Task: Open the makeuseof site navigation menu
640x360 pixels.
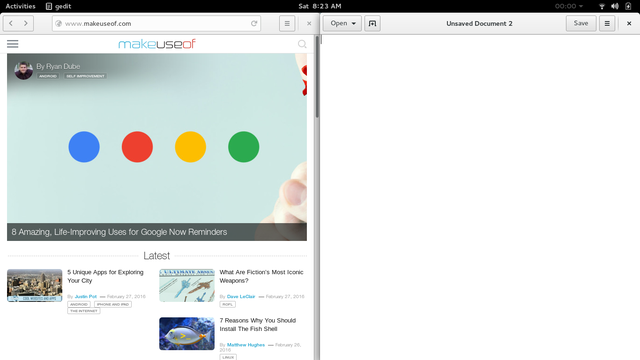Action: pyautogui.click(x=13, y=44)
